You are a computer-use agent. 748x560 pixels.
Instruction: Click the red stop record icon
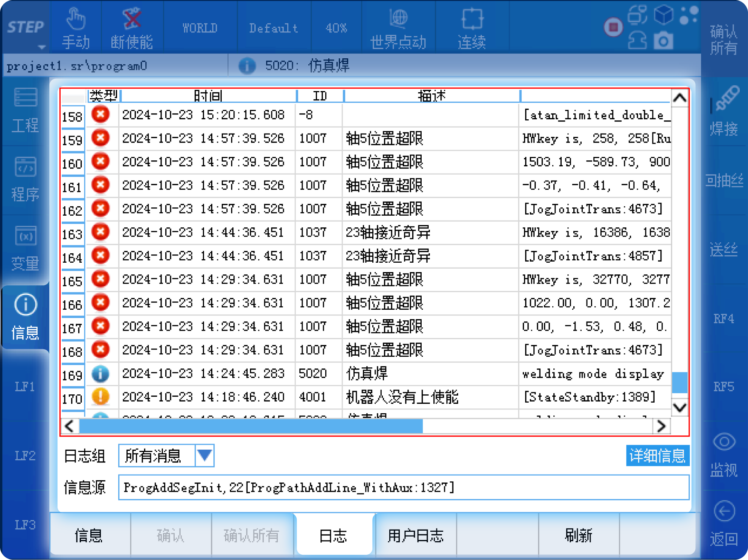(x=613, y=27)
